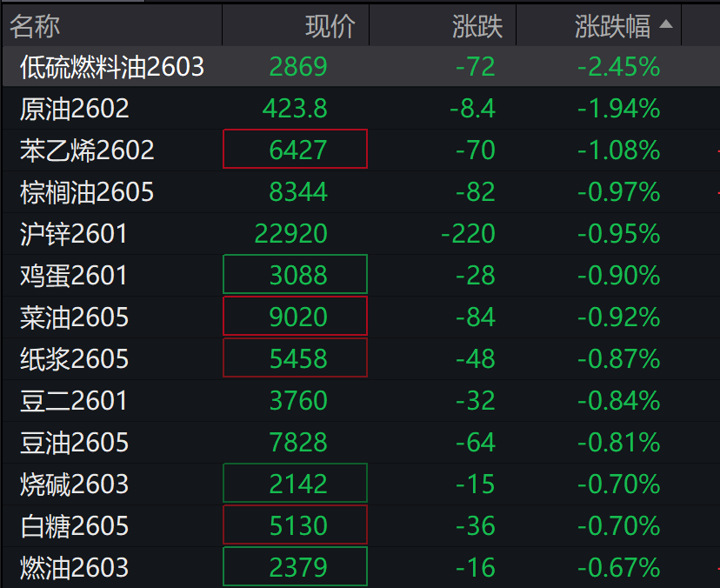
Task: Click the 9020 price of 菜油2605
Action: coord(296,317)
